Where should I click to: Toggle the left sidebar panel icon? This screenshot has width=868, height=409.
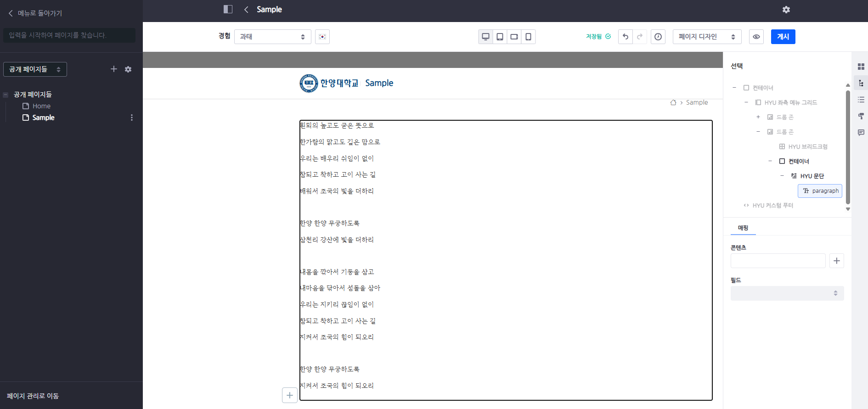(228, 9)
